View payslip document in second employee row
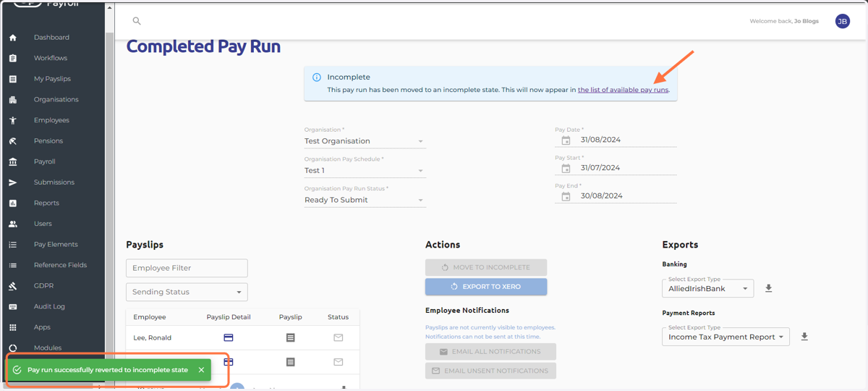 (290, 362)
